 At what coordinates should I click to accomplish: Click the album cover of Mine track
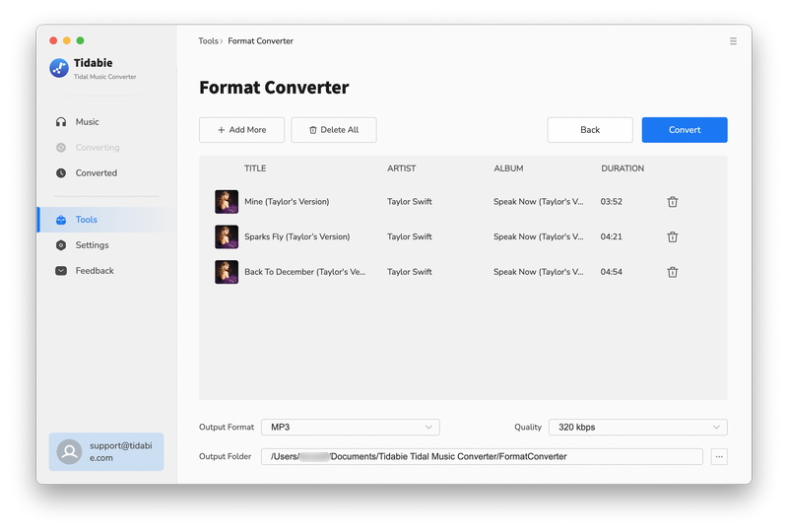227,202
